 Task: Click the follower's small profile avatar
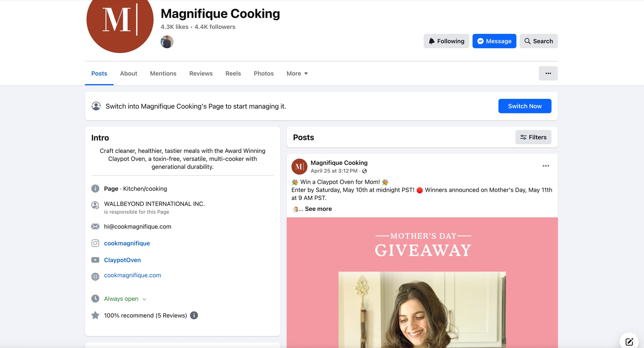pos(167,42)
